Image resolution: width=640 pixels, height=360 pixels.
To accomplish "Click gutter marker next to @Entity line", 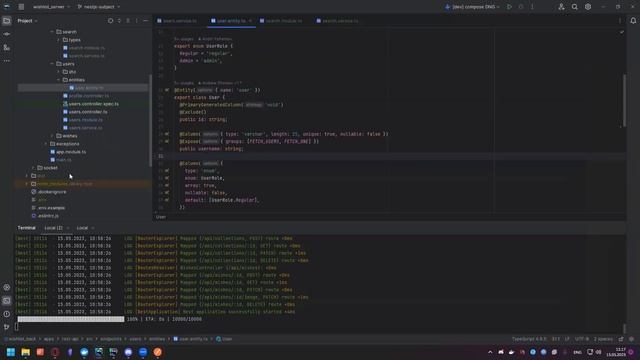I will point(167,90).
